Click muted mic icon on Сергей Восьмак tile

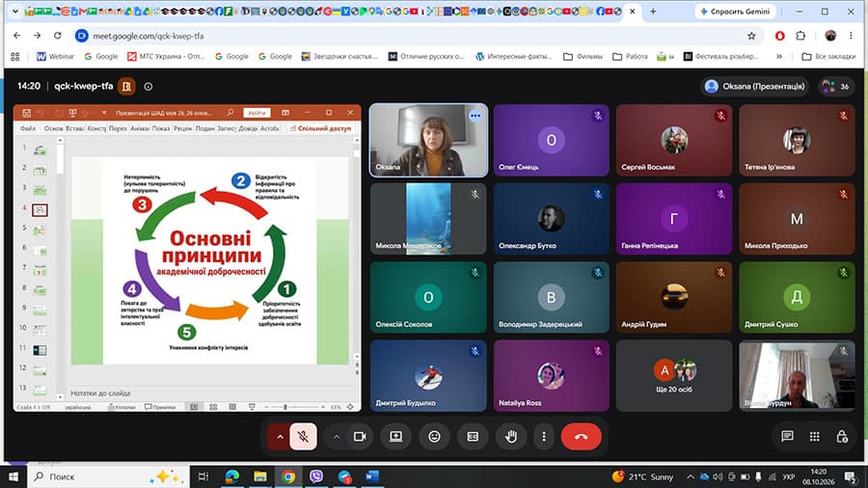720,116
